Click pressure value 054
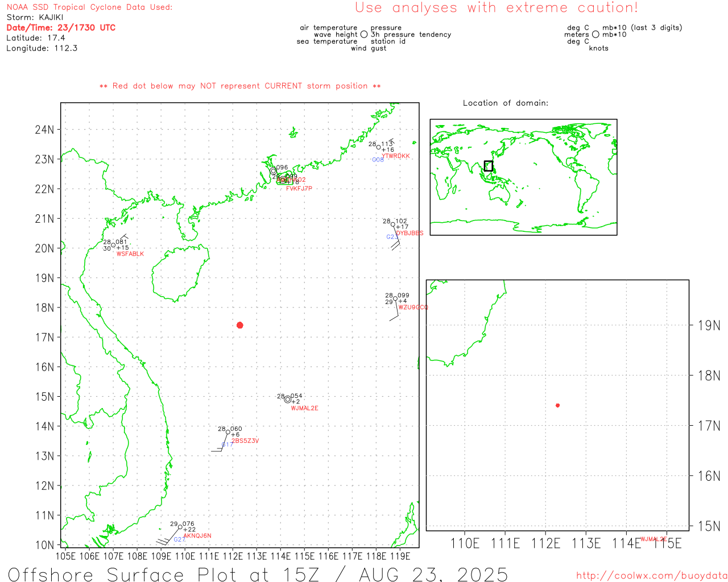Image resolution: width=728 pixels, height=582 pixels. (x=297, y=396)
